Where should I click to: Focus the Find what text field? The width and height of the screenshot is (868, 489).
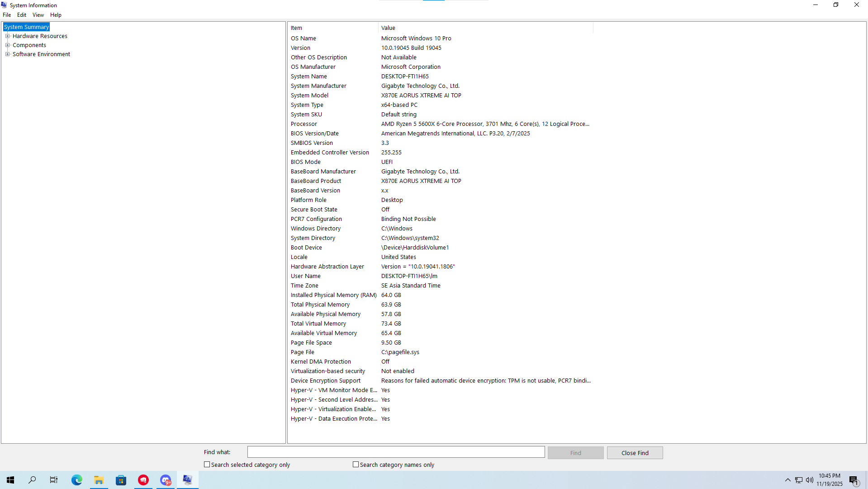tap(396, 452)
